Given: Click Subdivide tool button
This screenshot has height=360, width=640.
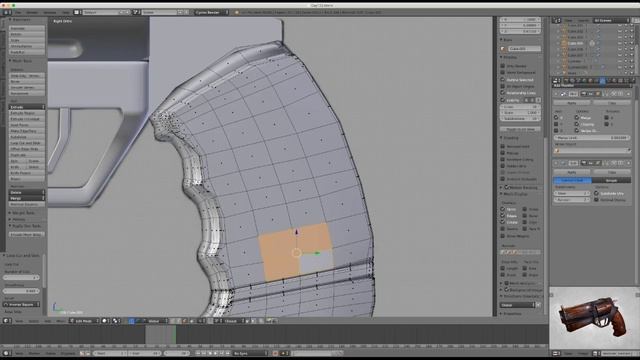Looking at the screenshot, I should coord(27,137).
